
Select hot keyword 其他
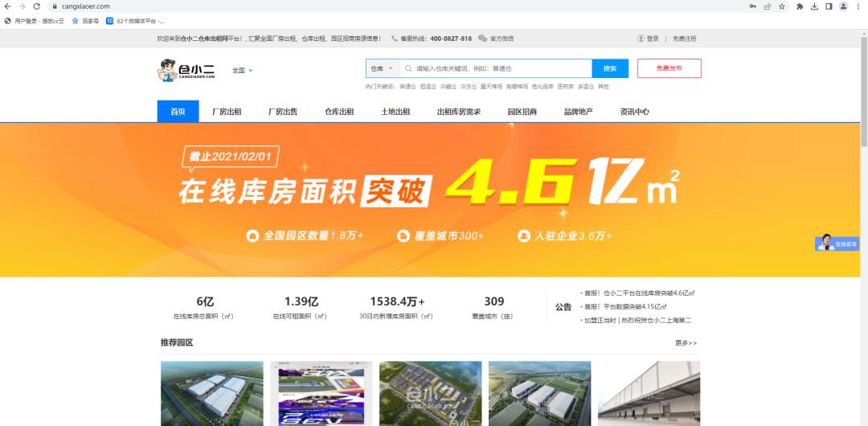604,87
